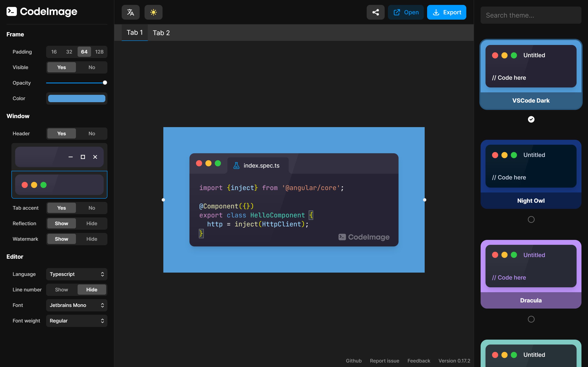
Task: Show line numbers in the editor
Action: coord(61,290)
